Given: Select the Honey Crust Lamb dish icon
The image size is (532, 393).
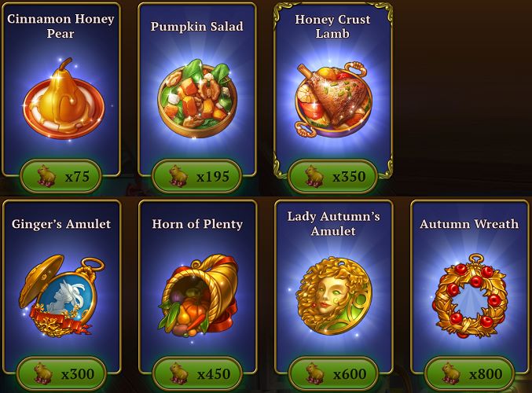Looking at the screenshot, I should (x=333, y=99).
